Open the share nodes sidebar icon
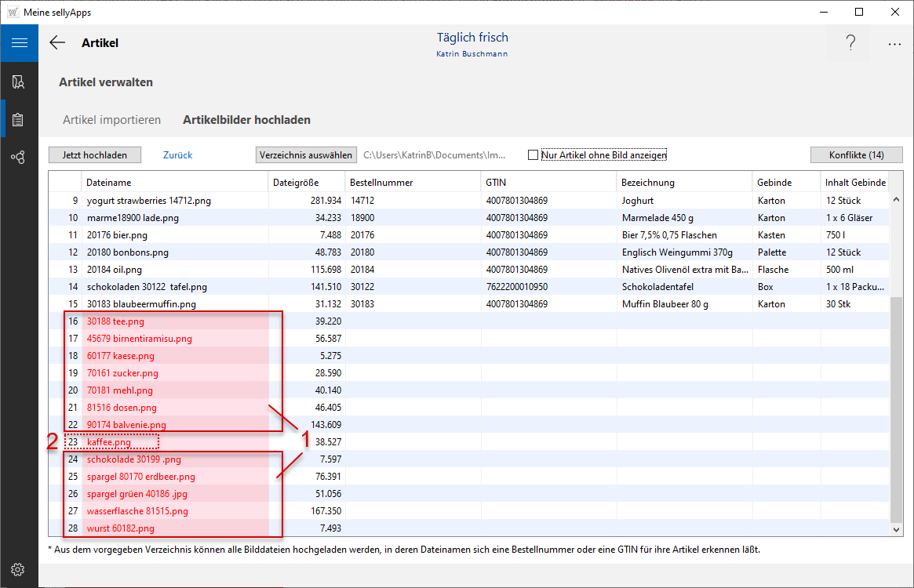914x588 pixels. coord(19,158)
